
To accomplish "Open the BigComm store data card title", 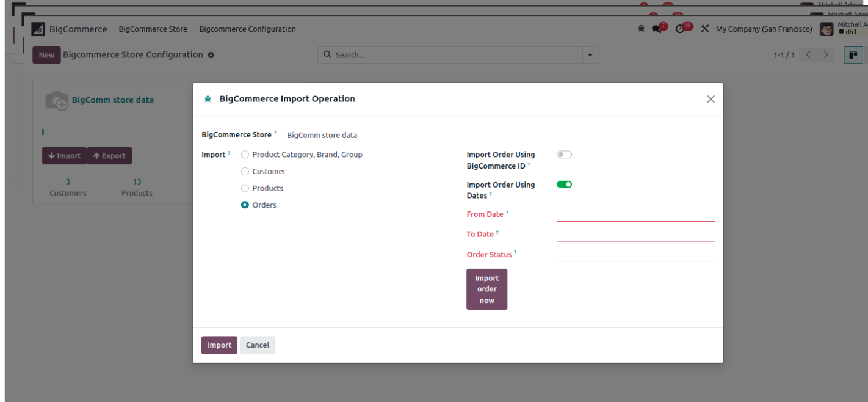I will pyautogui.click(x=113, y=100).
